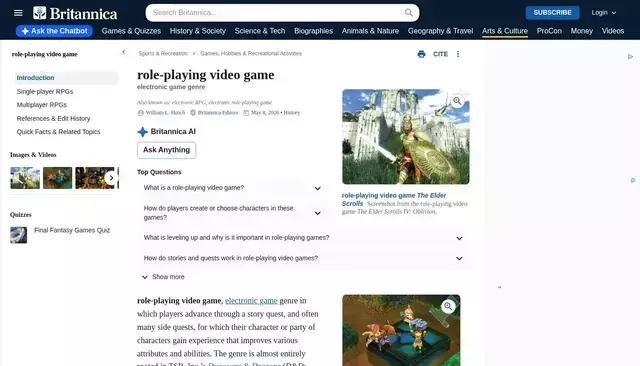Open third sidebar image thumbnail
The width and height of the screenshot is (640, 366).
pos(95,178)
